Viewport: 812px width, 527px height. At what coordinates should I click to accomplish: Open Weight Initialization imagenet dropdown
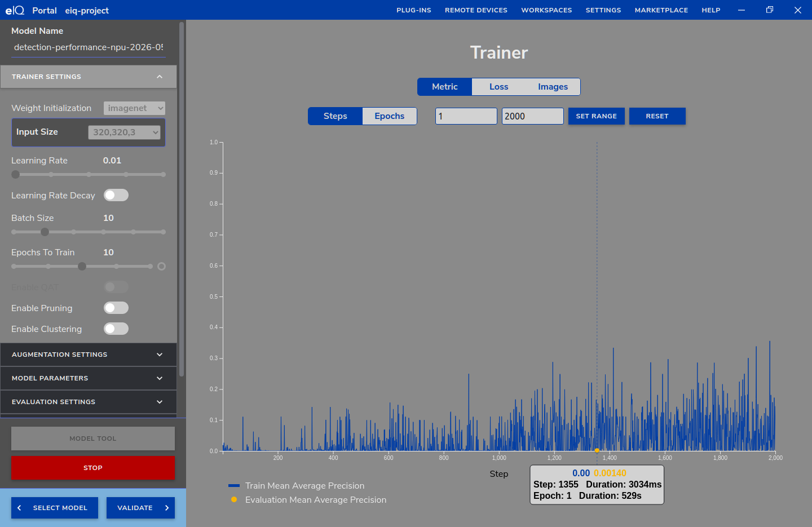pyautogui.click(x=134, y=108)
